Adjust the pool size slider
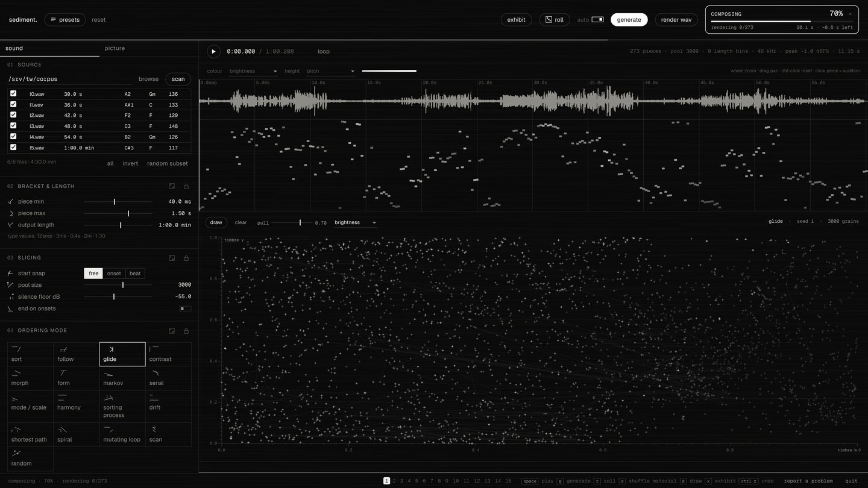This screenshot has width=868, height=488. 118,285
